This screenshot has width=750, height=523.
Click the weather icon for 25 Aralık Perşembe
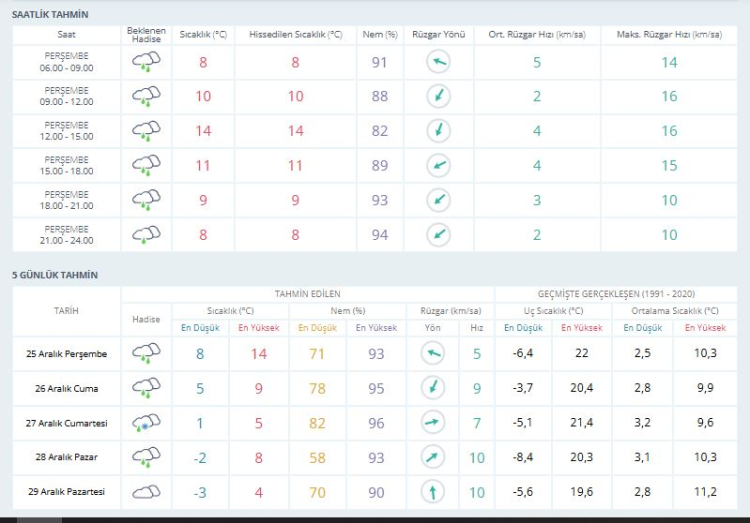(x=146, y=353)
